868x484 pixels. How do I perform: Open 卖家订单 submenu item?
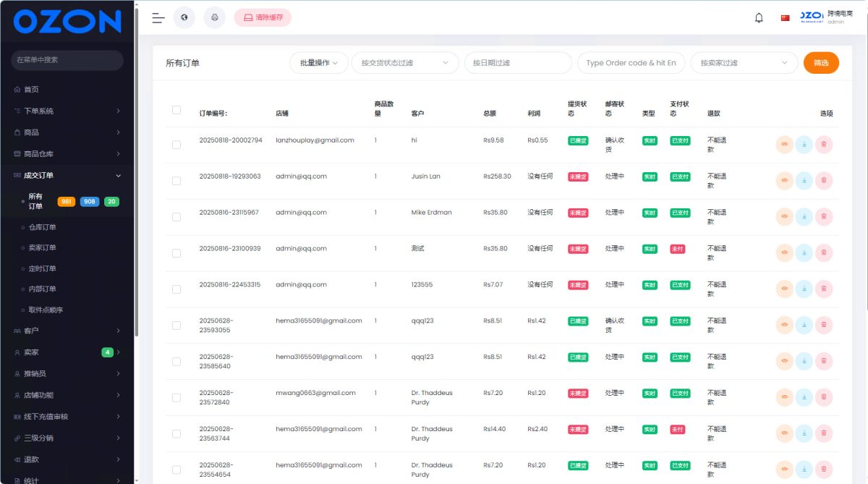tap(42, 247)
